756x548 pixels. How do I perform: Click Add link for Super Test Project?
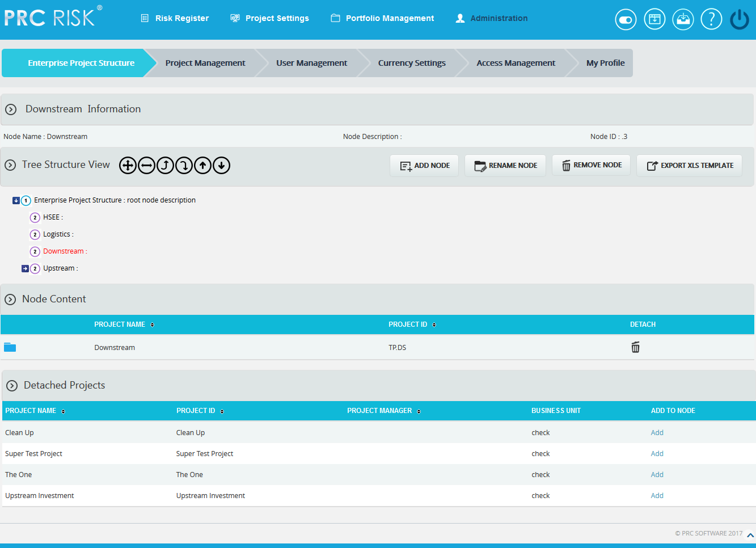tap(657, 453)
